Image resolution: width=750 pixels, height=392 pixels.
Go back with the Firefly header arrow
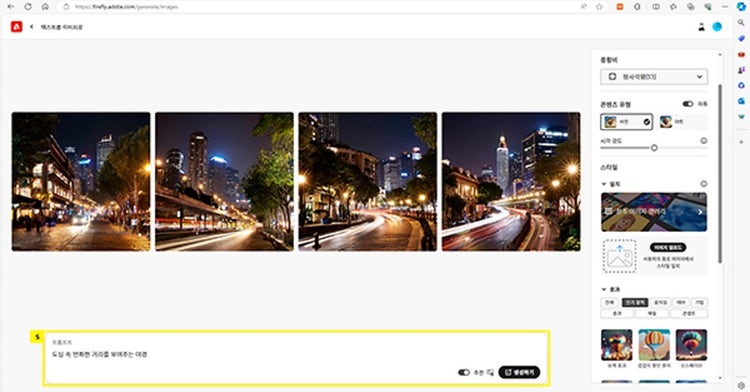coord(32,27)
